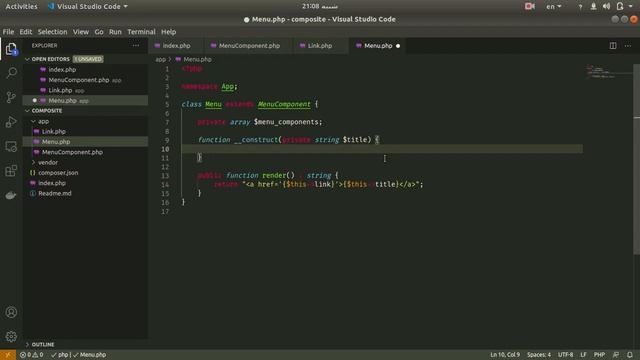Open the Search view icon

[x=11, y=73]
